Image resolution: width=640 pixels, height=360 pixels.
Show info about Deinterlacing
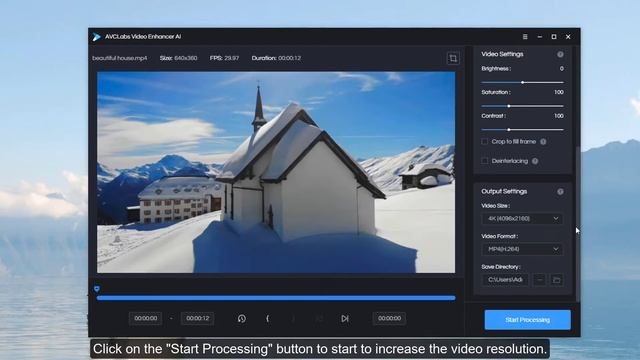pyautogui.click(x=535, y=161)
